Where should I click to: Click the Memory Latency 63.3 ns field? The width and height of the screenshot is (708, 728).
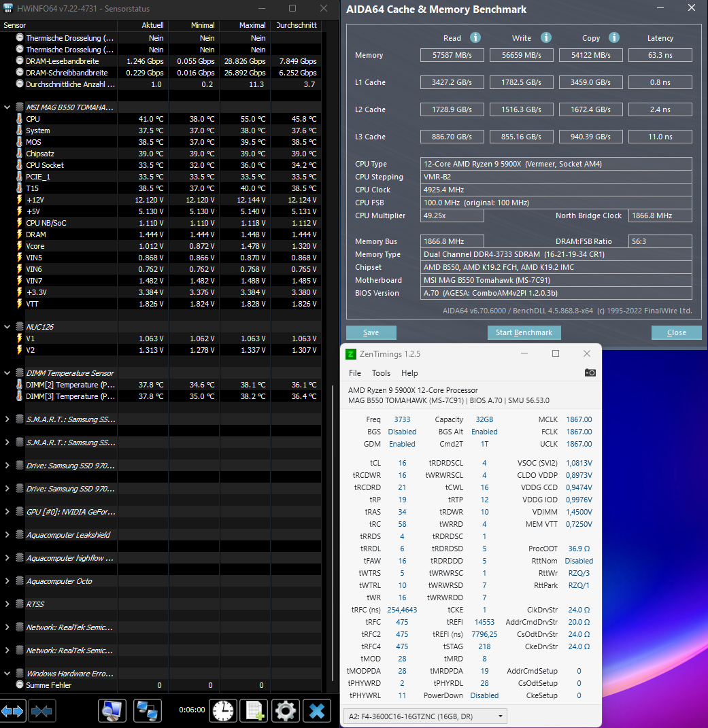(660, 55)
